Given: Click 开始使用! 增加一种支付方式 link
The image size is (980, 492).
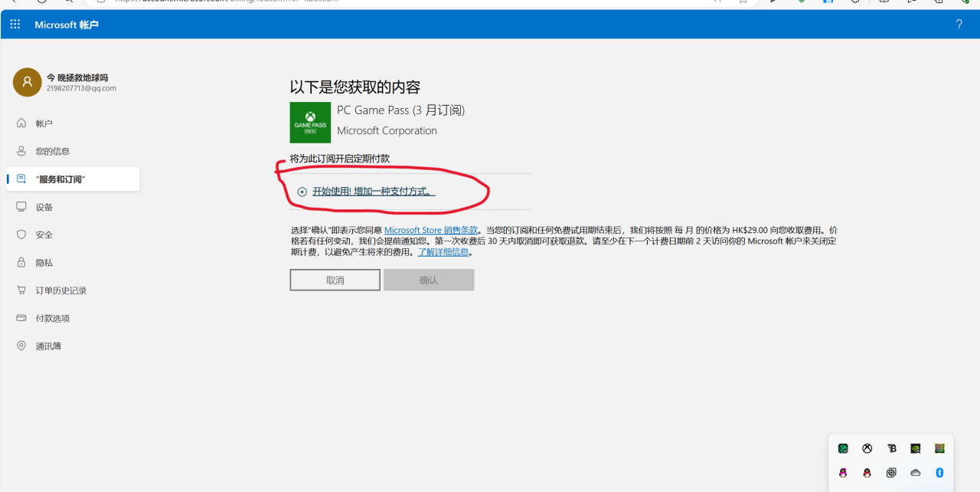Looking at the screenshot, I should pos(374,192).
